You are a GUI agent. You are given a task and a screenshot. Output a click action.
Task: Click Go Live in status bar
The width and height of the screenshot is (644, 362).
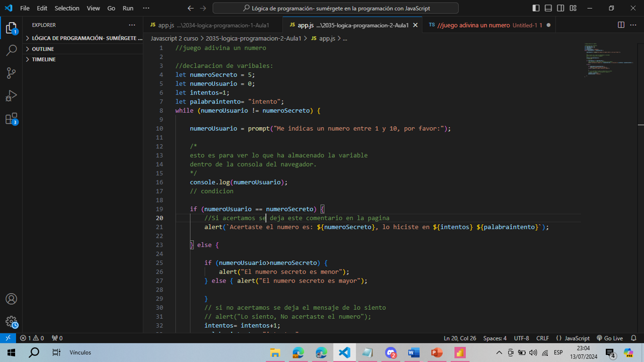tap(609, 338)
